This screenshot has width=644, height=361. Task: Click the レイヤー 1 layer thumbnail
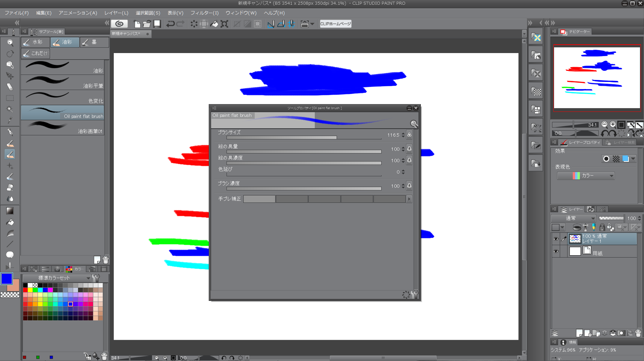point(575,239)
